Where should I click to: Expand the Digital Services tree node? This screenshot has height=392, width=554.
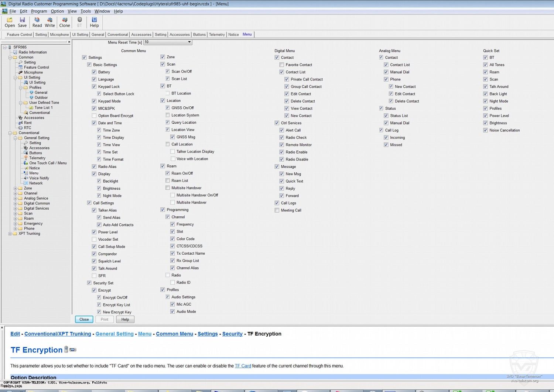click(x=16, y=209)
